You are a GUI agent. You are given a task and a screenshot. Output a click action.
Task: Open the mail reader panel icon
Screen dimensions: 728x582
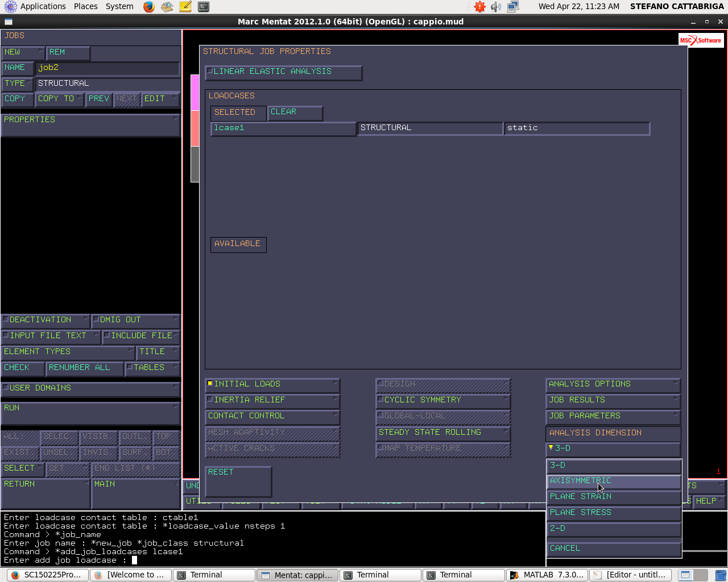pos(167,7)
